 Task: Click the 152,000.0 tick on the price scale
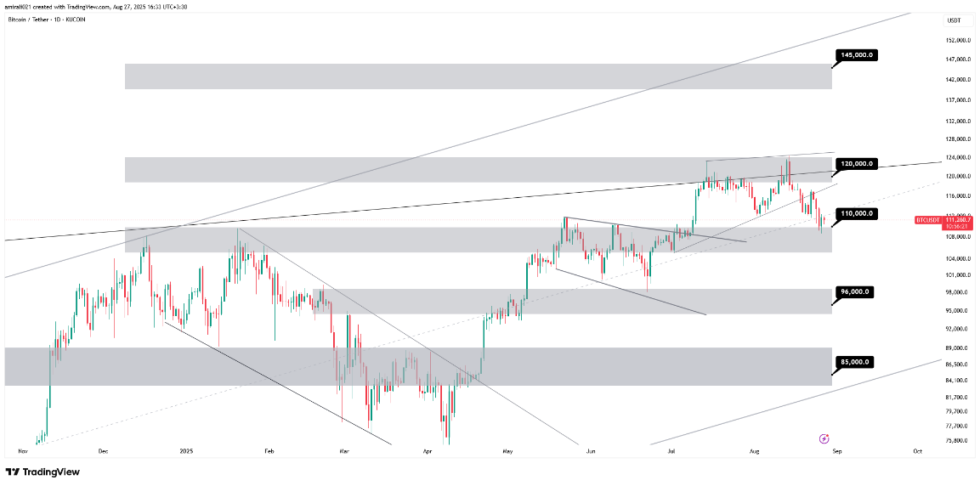click(958, 40)
